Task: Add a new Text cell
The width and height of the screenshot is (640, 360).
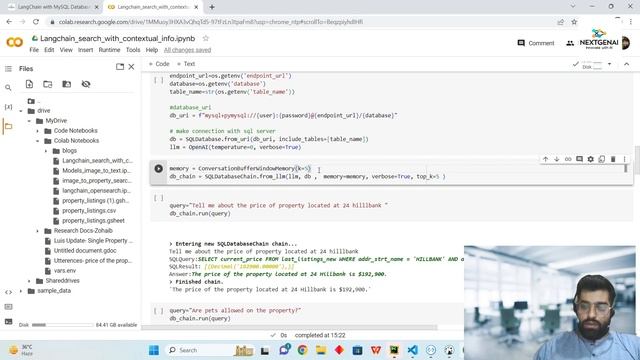Action: pos(186,64)
